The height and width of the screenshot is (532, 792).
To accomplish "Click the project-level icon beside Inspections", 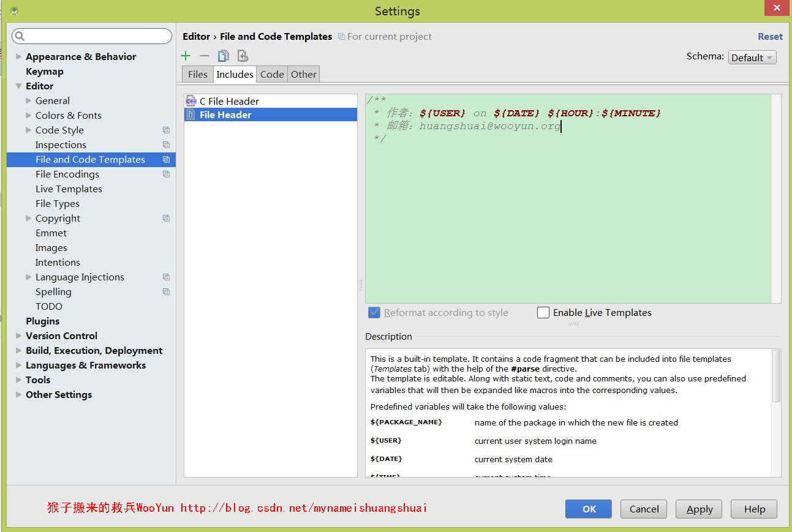I will 166,145.
